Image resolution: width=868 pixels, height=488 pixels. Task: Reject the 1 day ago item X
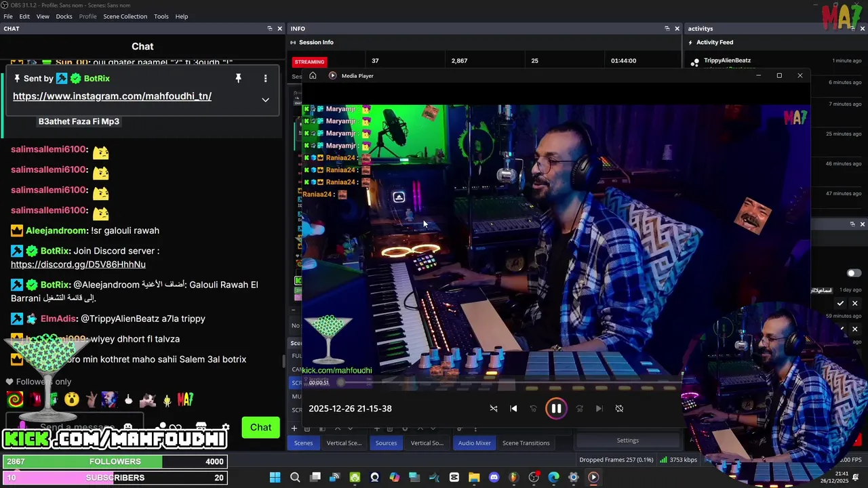[854, 304]
